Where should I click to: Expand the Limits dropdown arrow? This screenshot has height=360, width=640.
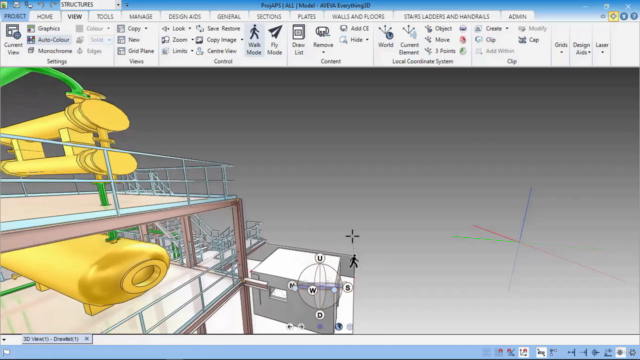pos(192,51)
